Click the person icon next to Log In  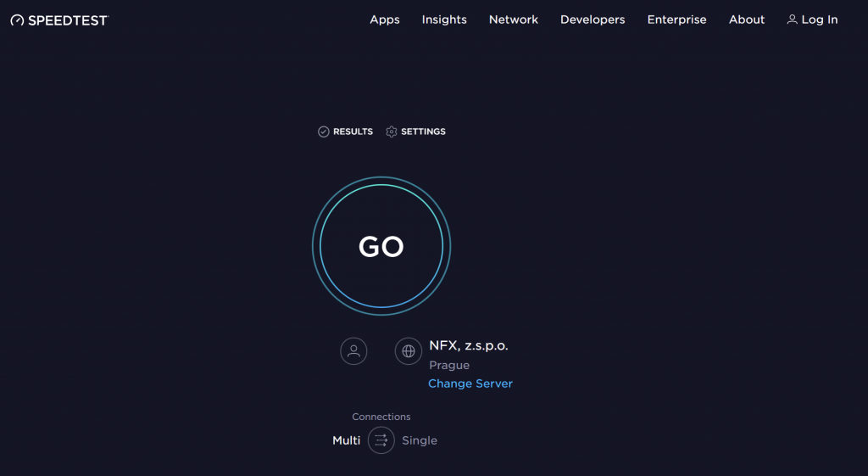tap(792, 20)
